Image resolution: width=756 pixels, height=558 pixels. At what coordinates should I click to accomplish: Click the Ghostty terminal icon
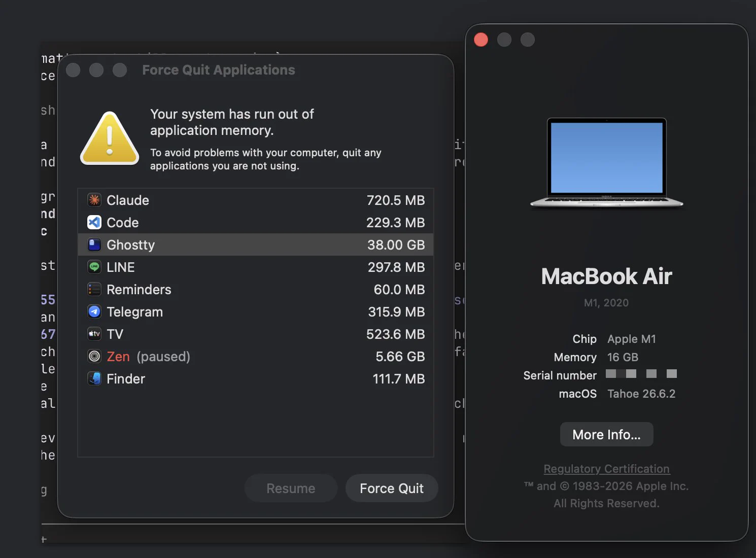point(94,245)
